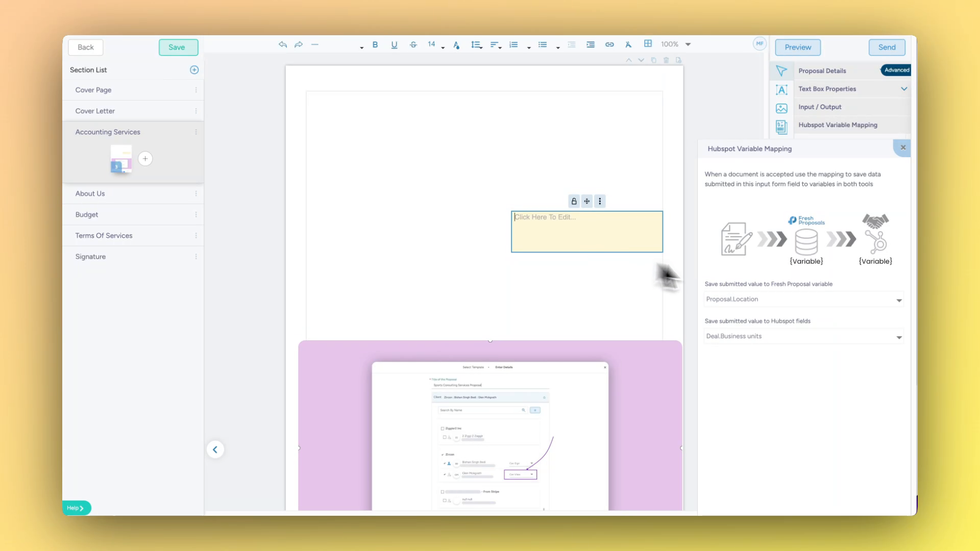Image resolution: width=980 pixels, height=551 pixels.
Task: Click the green Save button
Action: pyautogui.click(x=178, y=47)
